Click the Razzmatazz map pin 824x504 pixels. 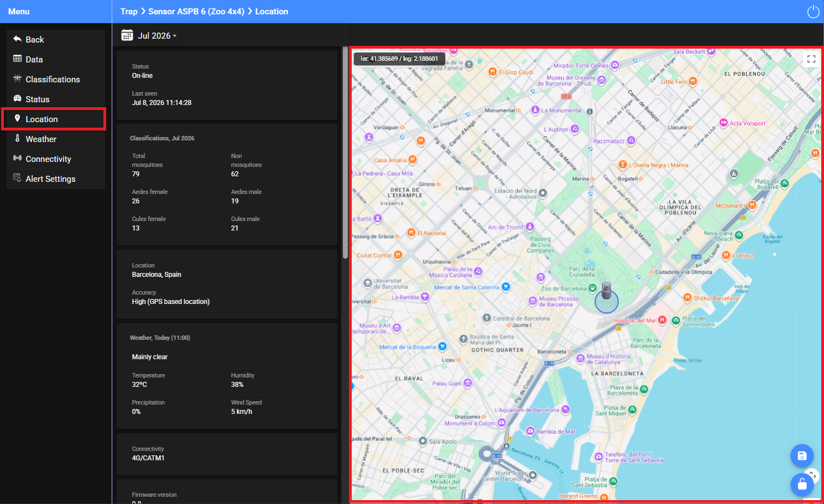(631, 141)
